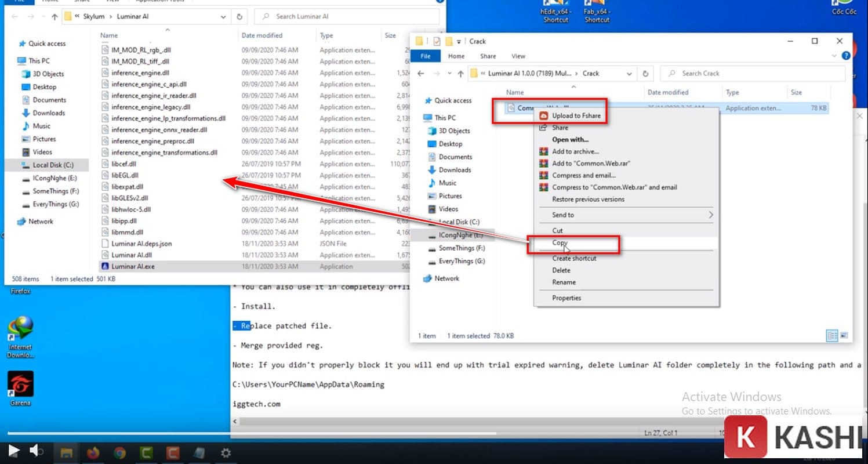868x464 pixels.
Task: Choose Delete in context menu
Action: 625,270
